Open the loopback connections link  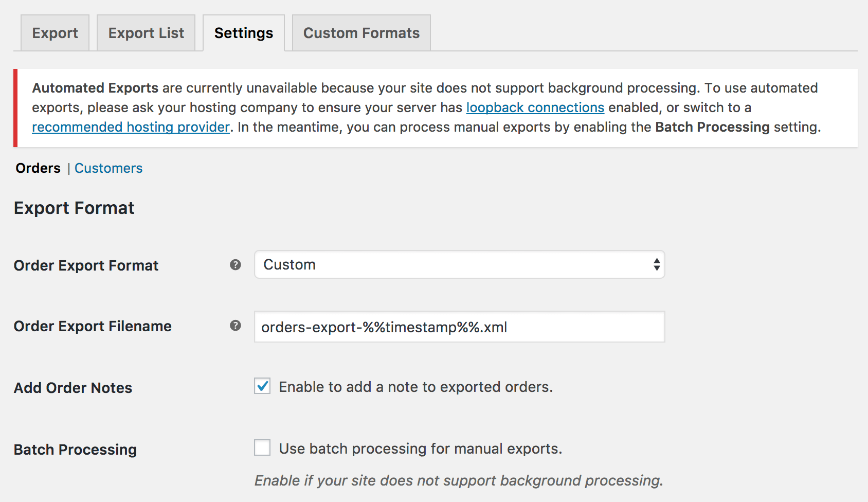[x=535, y=107]
